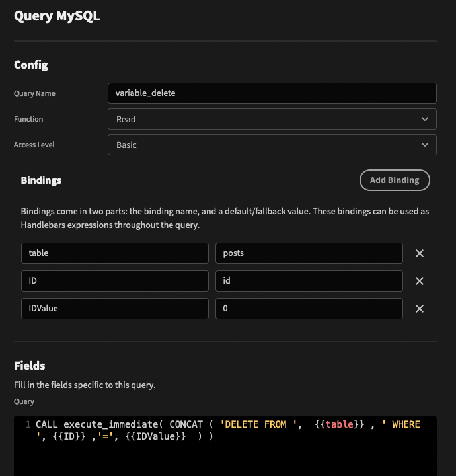Edit the binding name field 'table'
Screen dimensions: 456x476
point(115,253)
